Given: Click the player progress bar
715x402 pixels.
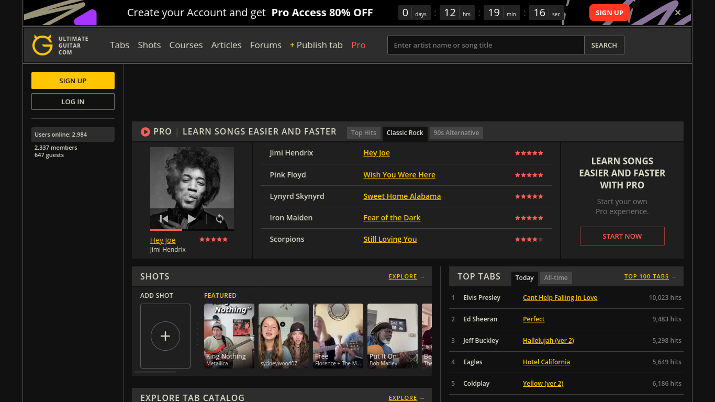Looking at the screenshot, I should point(192,230).
